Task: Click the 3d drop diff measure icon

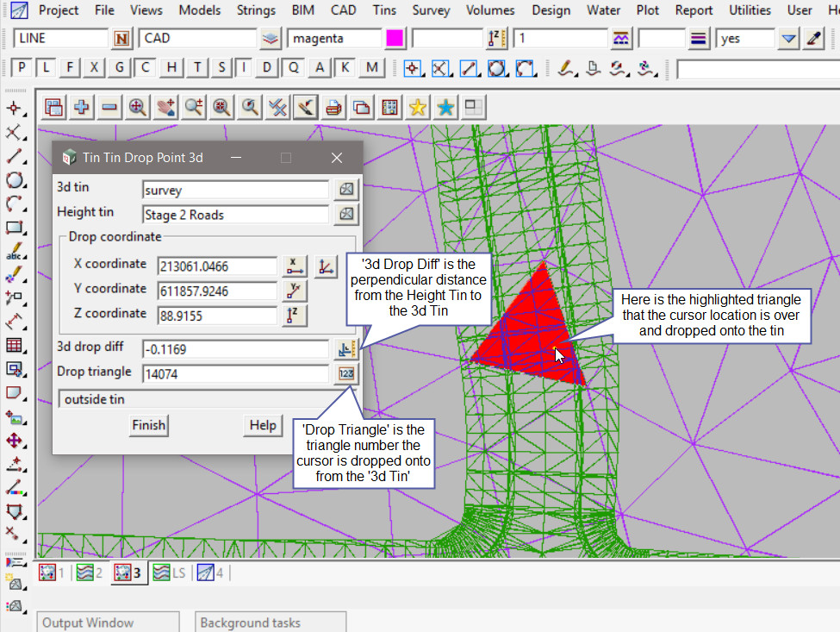Action: [345, 349]
